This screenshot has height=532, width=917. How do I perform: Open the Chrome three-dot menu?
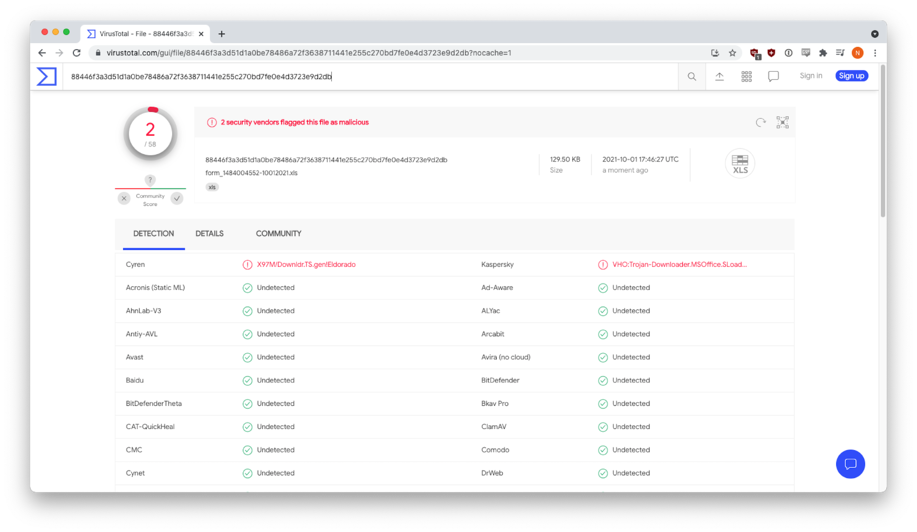(875, 53)
